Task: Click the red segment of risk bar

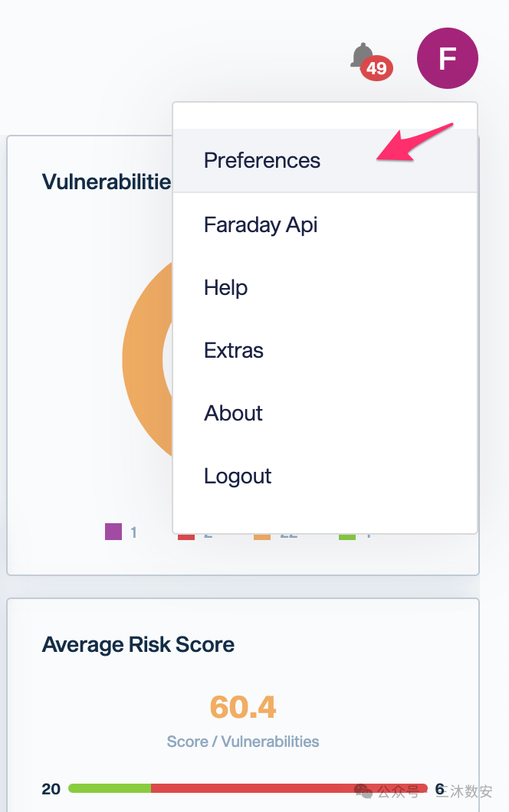Action: point(284,788)
